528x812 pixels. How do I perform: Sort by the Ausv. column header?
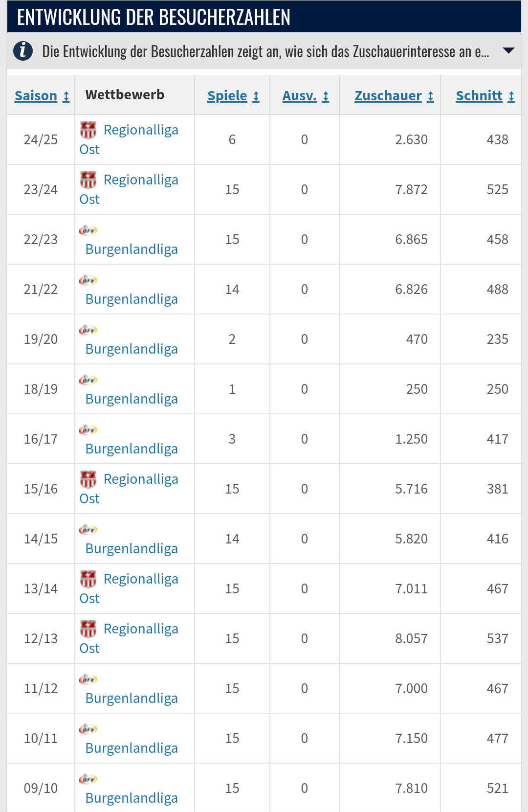[306, 96]
